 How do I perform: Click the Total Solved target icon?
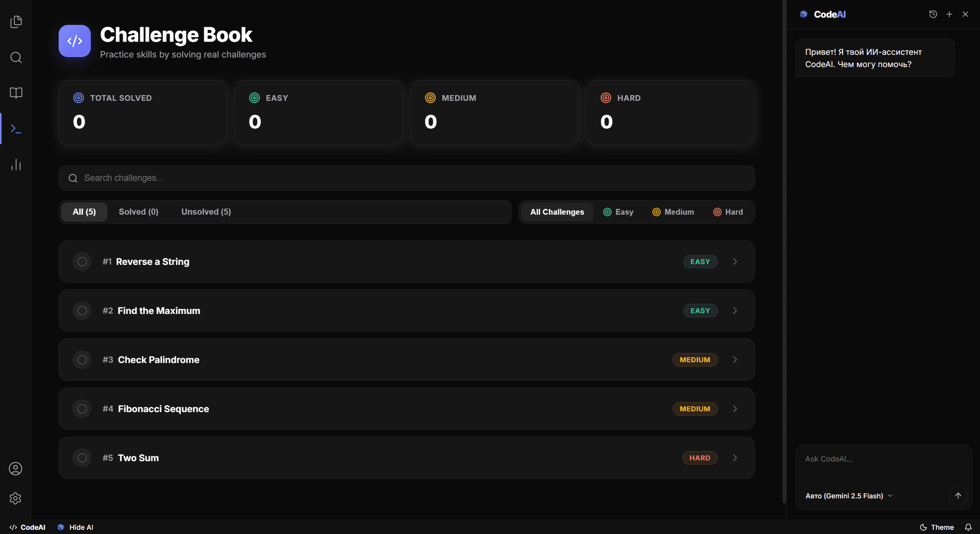coord(79,98)
